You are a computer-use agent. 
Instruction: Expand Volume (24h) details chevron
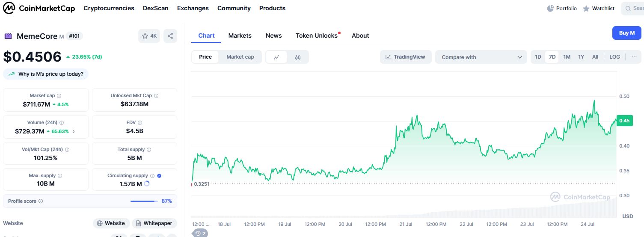pos(74,131)
